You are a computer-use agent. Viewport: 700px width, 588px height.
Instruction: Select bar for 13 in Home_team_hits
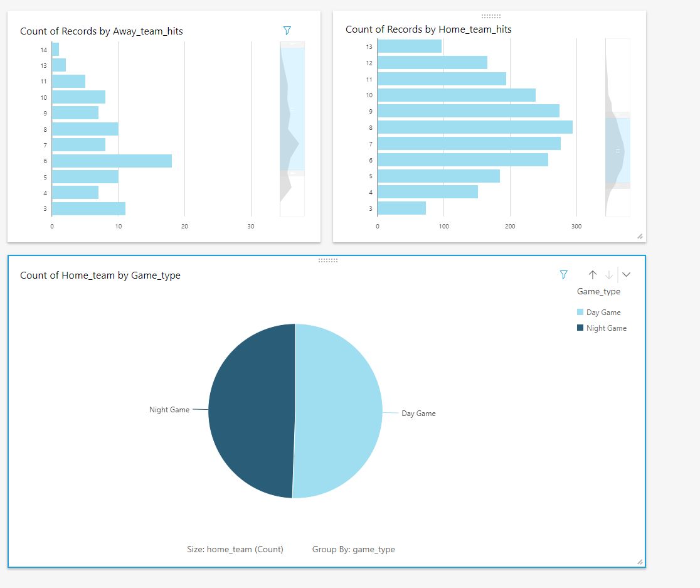(x=410, y=46)
